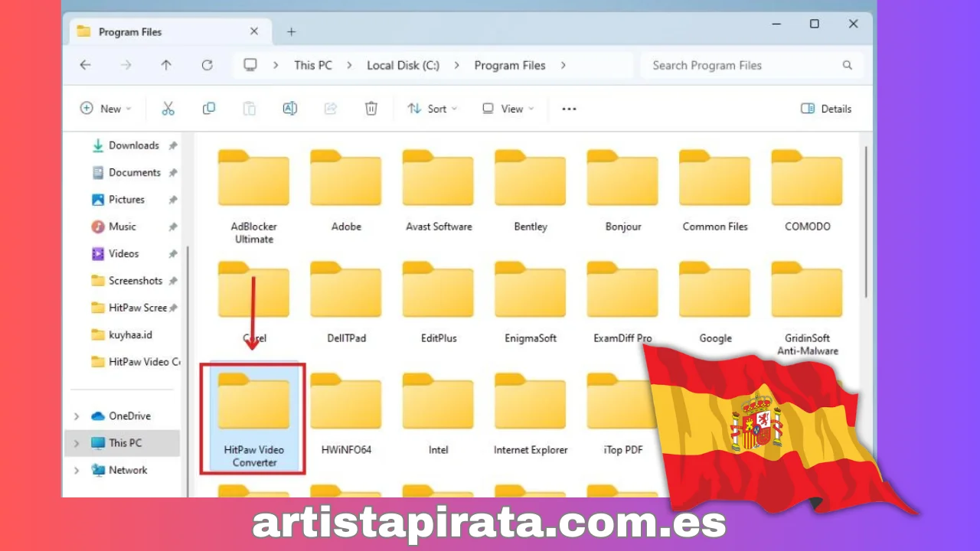The width and height of the screenshot is (980, 551).
Task: Open the View dropdown menu
Action: pyautogui.click(x=508, y=109)
